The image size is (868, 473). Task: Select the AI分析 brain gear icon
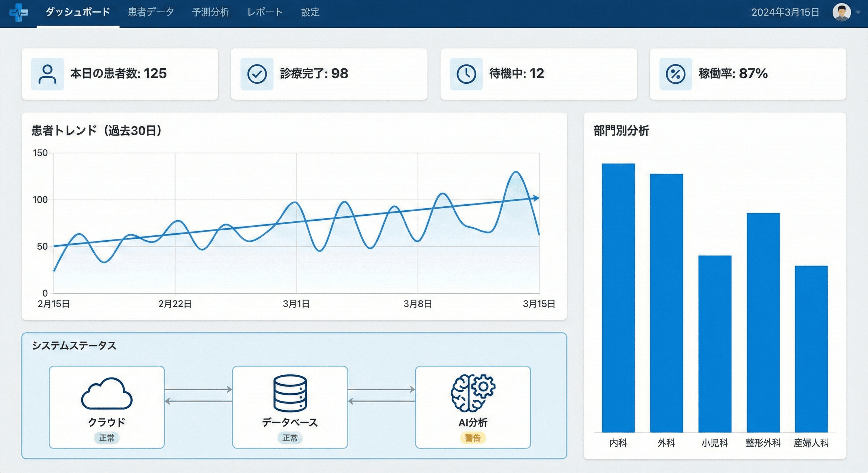[473, 393]
